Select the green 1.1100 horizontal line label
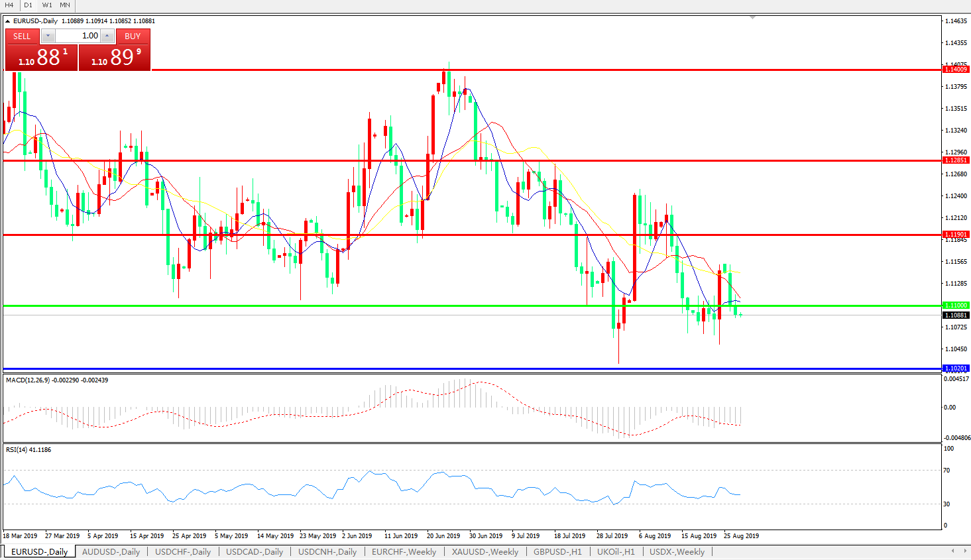Image resolution: width=971 pixels, height=560 pixels. point(956,306)
